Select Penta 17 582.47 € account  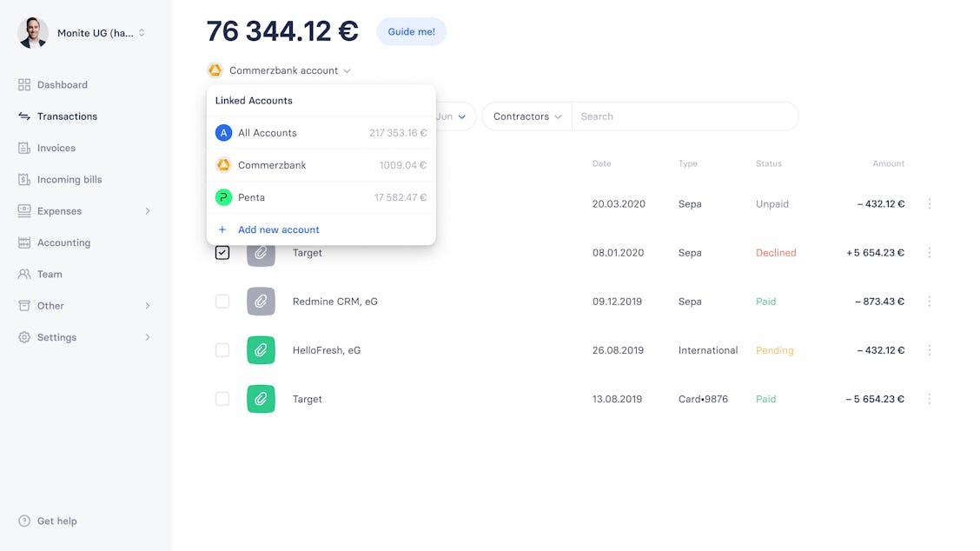point(321,197)
